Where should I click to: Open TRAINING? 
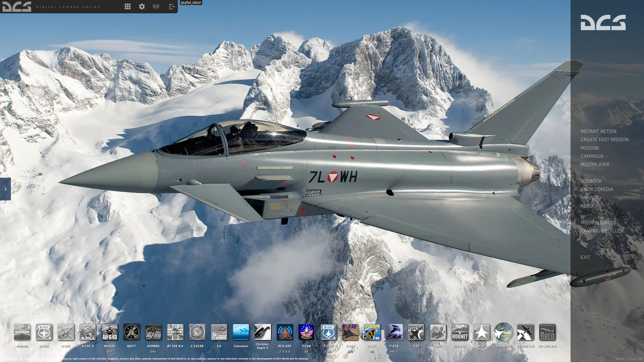tap(591, 198)
